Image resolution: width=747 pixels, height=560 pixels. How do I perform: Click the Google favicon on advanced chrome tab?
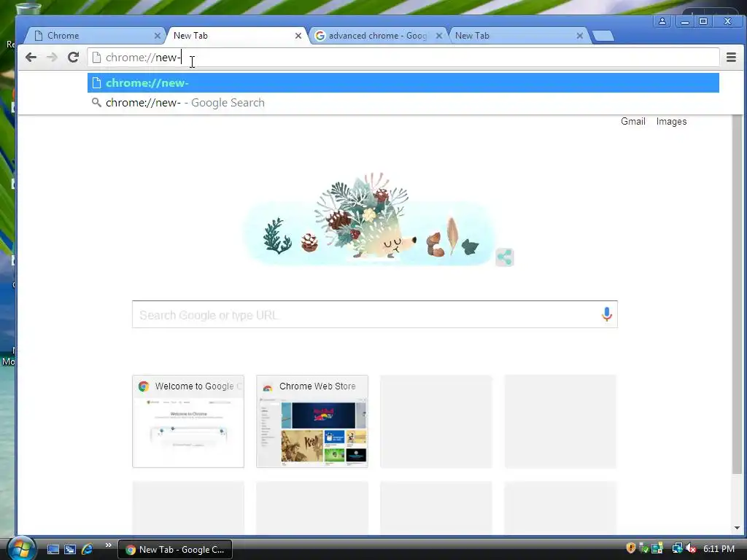pos(320,36)
